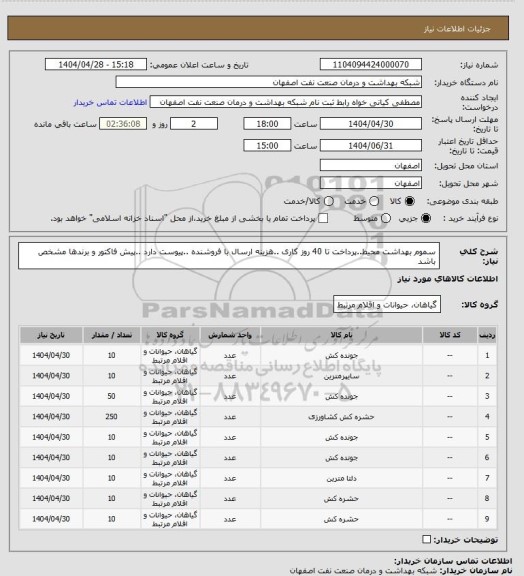Click quantity 50 in row 3

[x=111, y=396]
